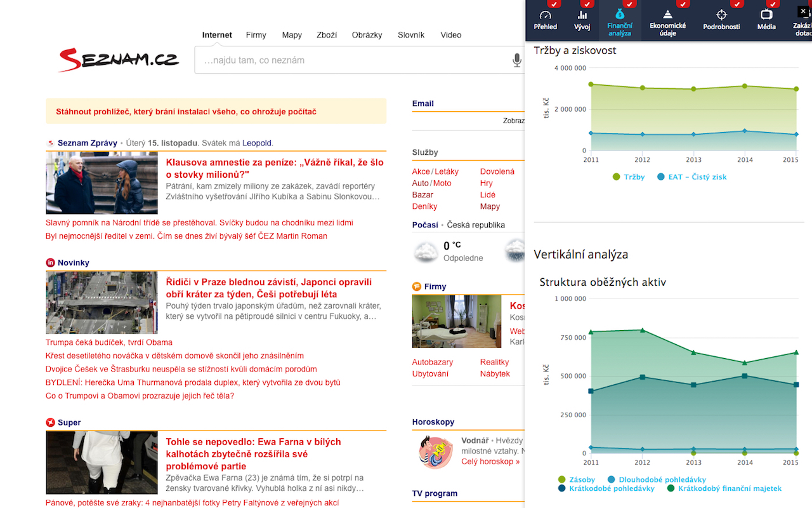Viewport: 812px width, 508px height.
Task: Select the Video search tab
Action: click(x=451, y=35)
